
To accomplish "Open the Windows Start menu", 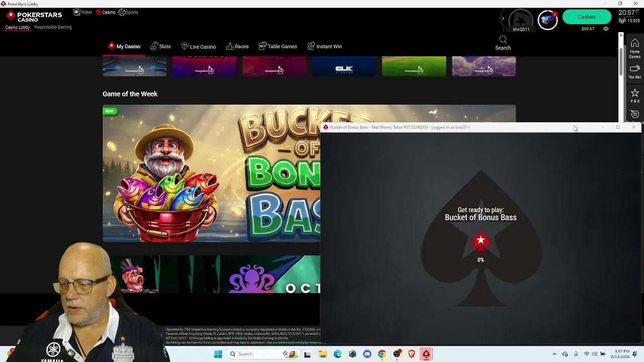I will coord(218,354).
